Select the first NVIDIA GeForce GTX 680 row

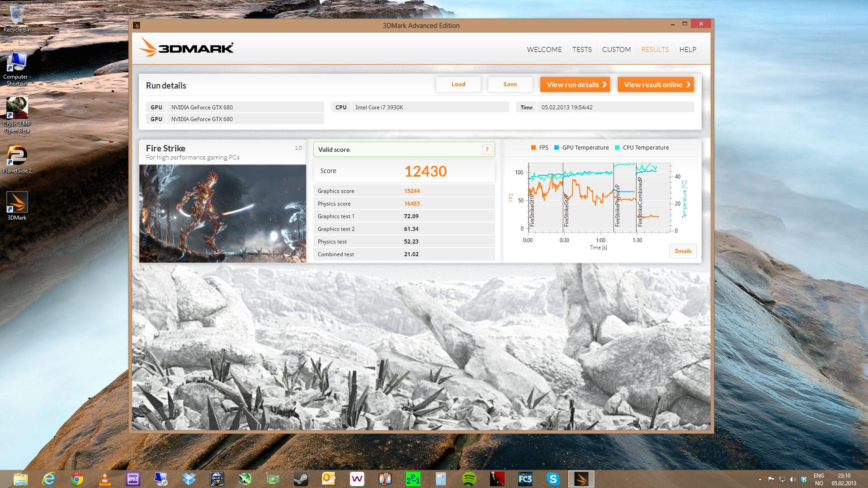(x=235, y=107)
